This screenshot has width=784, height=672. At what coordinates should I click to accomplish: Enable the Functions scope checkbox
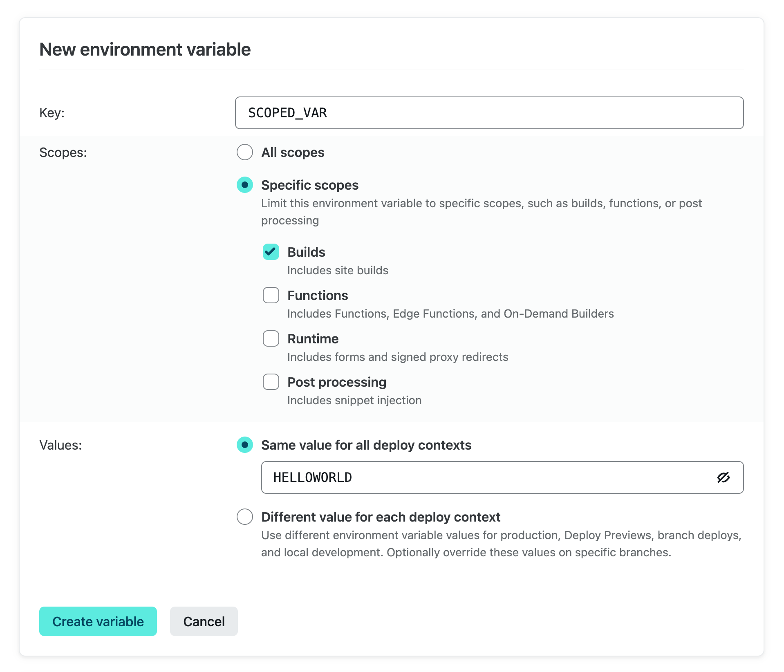point(271,296)
